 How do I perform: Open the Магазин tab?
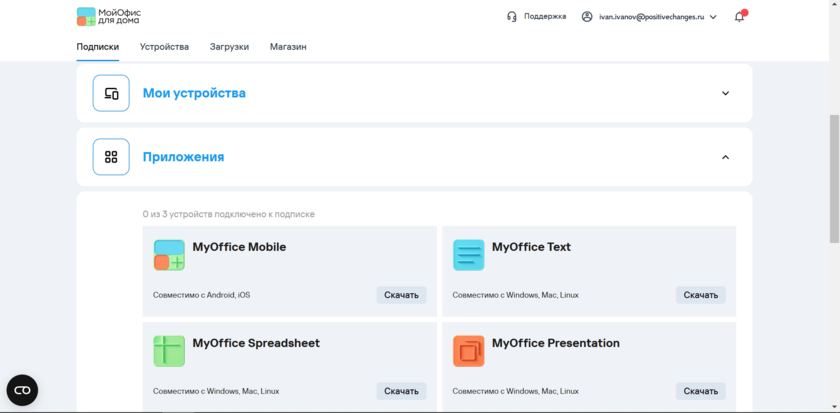pyautogui.click(x=288, y=47)
